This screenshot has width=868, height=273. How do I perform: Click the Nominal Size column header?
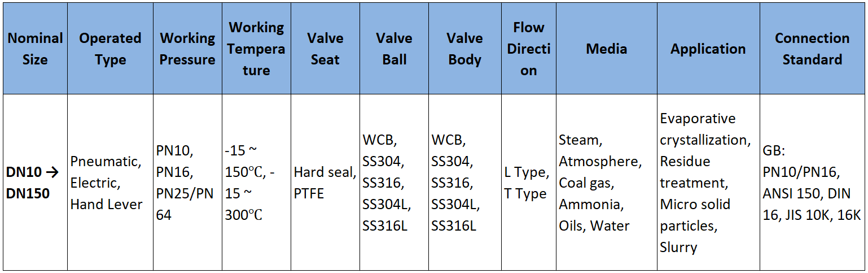[x=35, y=49]
